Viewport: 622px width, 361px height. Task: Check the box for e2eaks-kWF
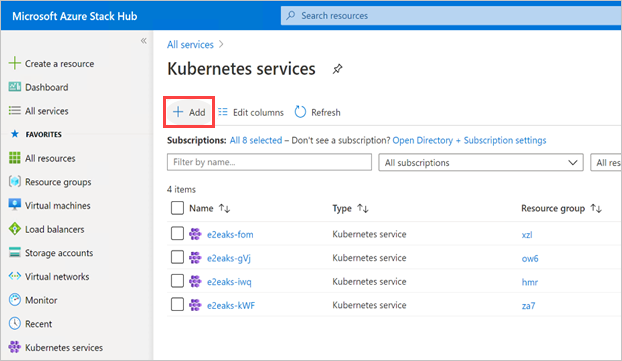[x=177, y=305]
